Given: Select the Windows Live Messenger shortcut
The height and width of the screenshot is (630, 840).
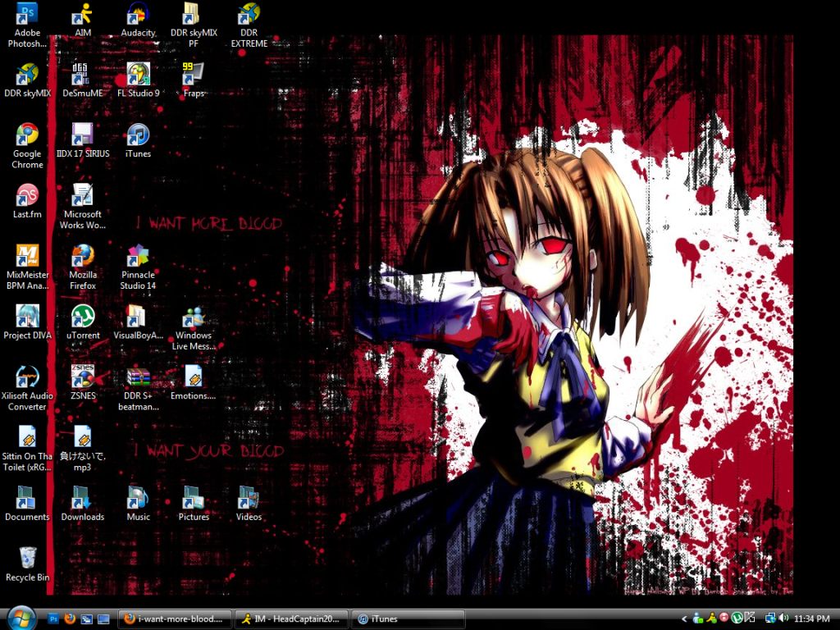Looking at the screenshot, I should click(194, 328).
